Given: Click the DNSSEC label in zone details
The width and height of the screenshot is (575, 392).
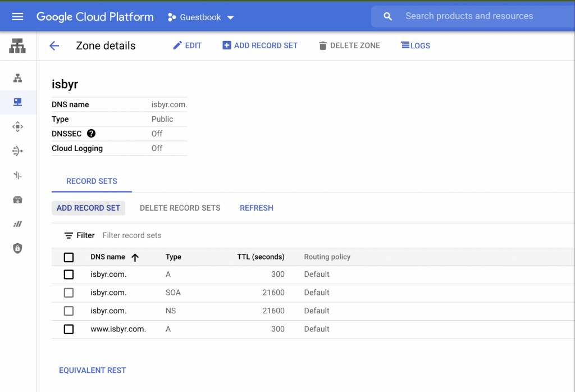Looking at the screenshot, I should click(x=66, y=134).
